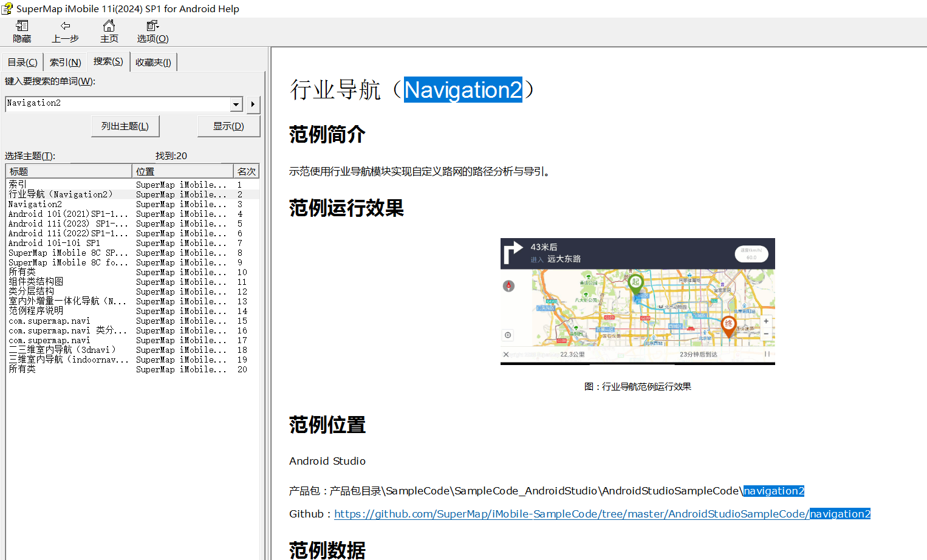927x560 pixels.
Task: Select the com.supermap.navi row ranked 15
Action: pyautogui.click(x=132, y=321)
